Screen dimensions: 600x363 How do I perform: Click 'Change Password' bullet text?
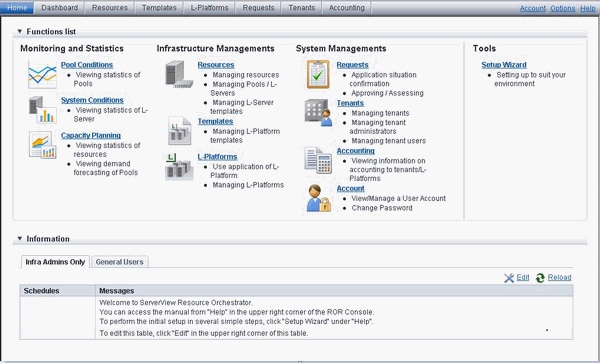point(382,208)
